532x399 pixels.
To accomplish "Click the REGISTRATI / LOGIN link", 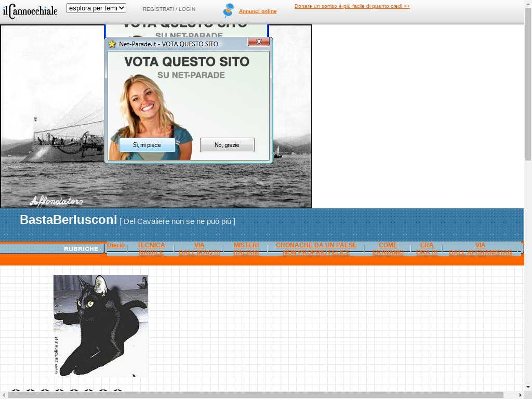I will coord(169,9).
